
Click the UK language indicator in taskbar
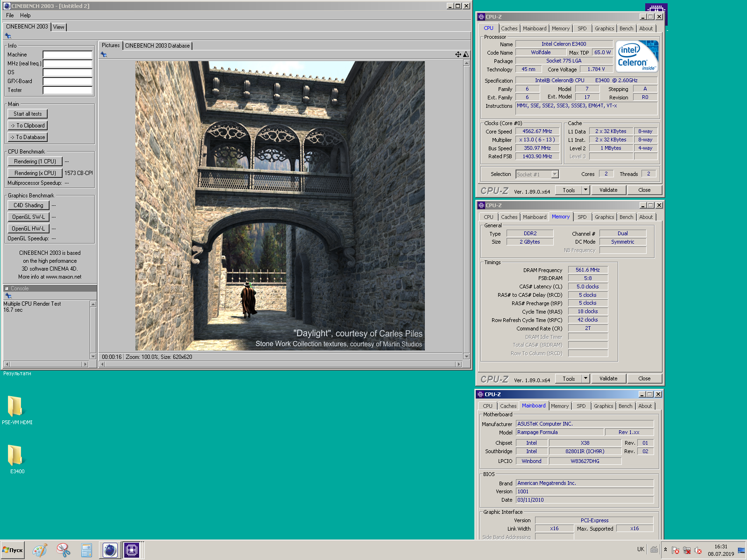tap(641, 549)
